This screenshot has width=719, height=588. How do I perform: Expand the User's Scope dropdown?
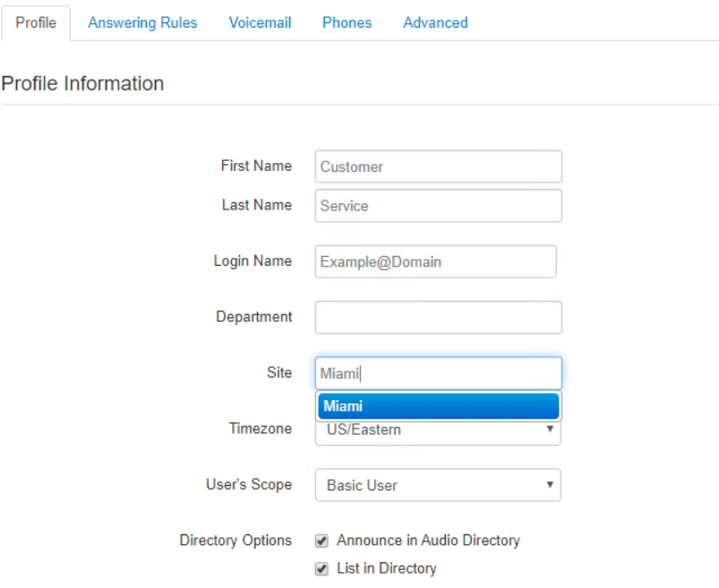coord(438,485)
